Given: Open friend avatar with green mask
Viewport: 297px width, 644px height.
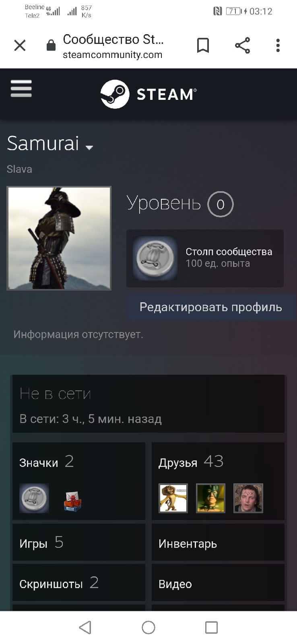Looking at the screenshot, I should click(x=210, y=498).
